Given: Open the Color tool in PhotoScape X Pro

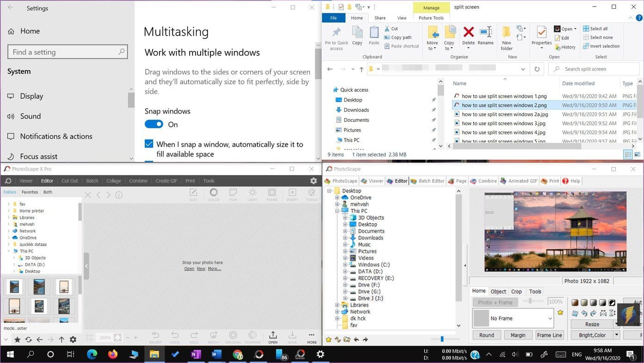Looking at the screenshot, I should [x=214, y=194].
